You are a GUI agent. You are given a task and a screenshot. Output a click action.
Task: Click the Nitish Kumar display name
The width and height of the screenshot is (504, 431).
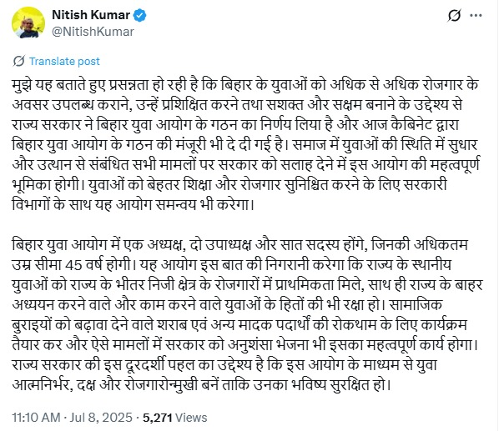(x=91, y=15)
